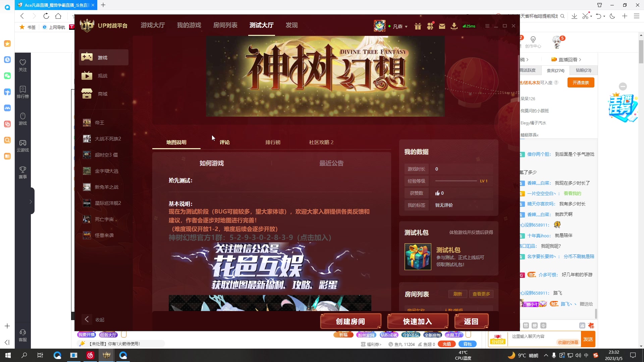Click the 快速加入 button
This screenshot has width=644, height=362.
coord(418,321)
